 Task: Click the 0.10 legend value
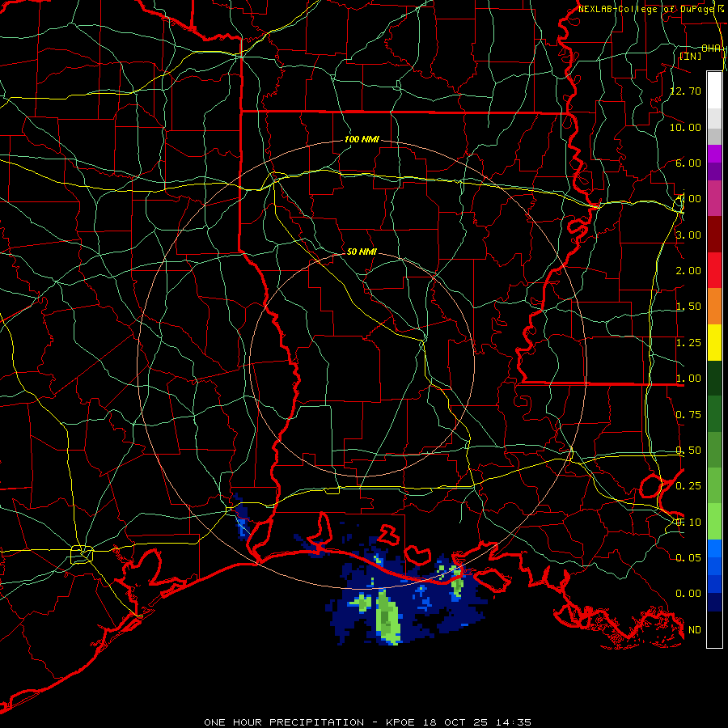pos(688,523)
